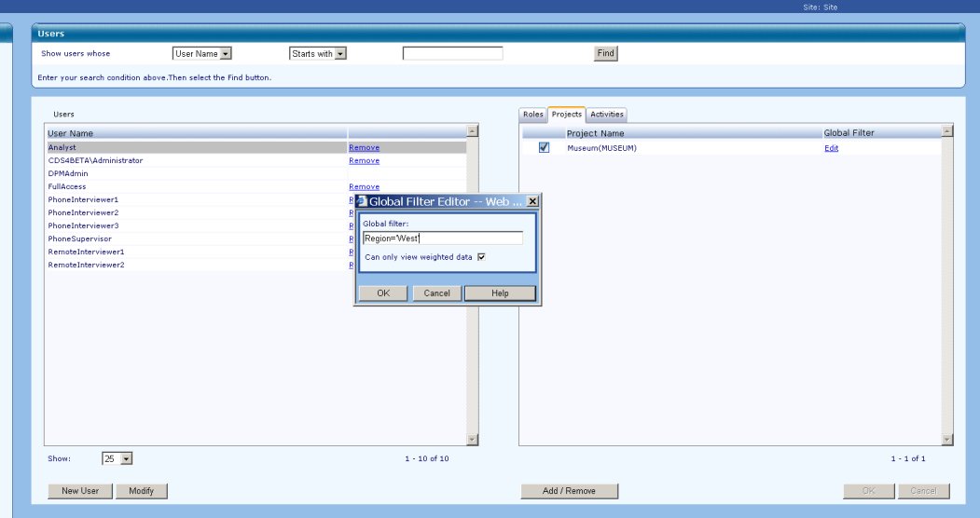980x518 pixels.
Task: Click the Find button
Action: (606, 54)
